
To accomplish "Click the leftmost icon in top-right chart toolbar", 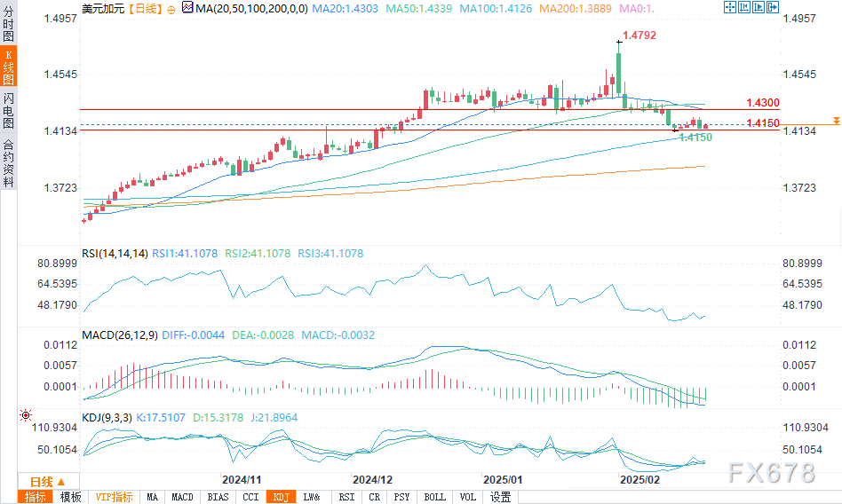I will [x=731, y=7].
